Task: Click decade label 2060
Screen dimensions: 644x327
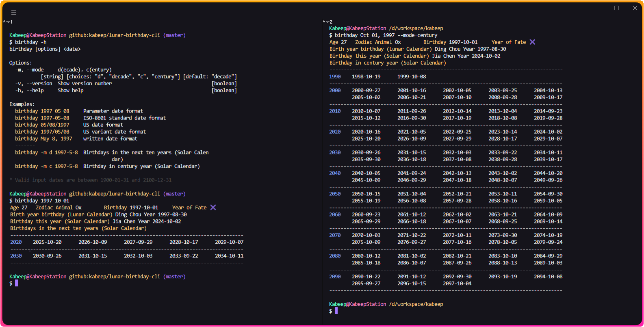Action: (335, 215)
